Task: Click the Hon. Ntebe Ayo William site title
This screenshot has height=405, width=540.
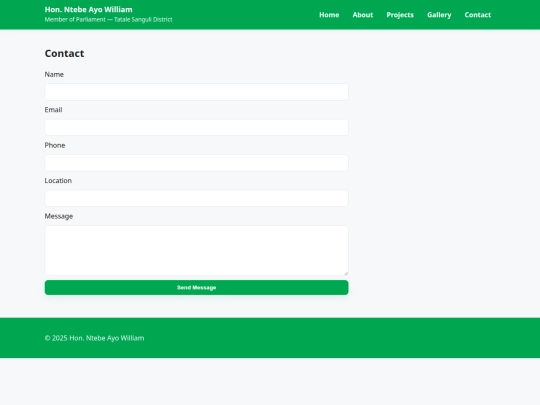Action: tap(89, 10)
